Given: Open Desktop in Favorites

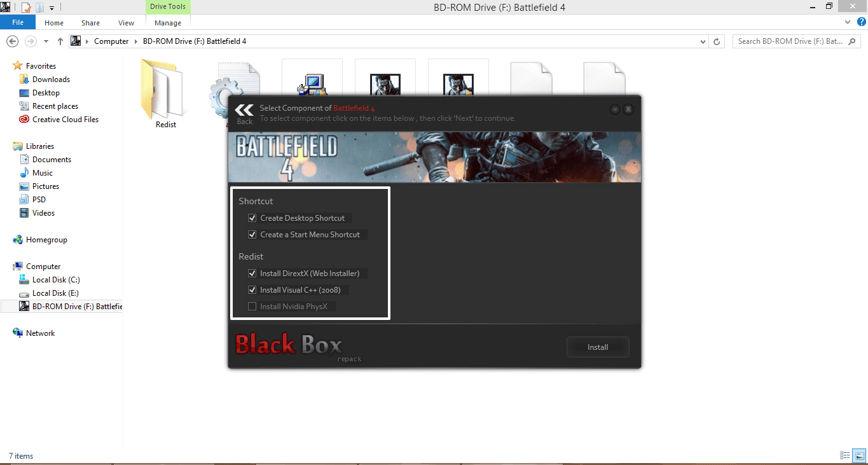Looking at the screenshot, I should tap(46, 93).
